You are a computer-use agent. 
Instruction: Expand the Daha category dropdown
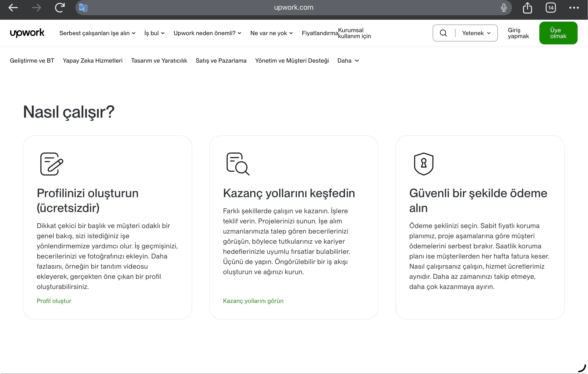[x=348, y=60]
